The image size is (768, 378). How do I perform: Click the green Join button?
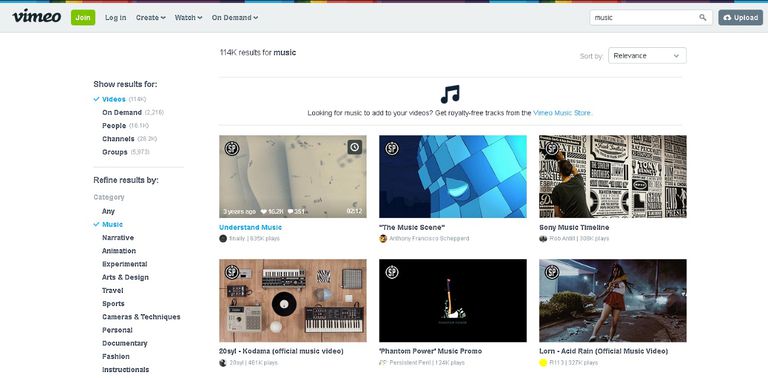(x=83, y=18)
